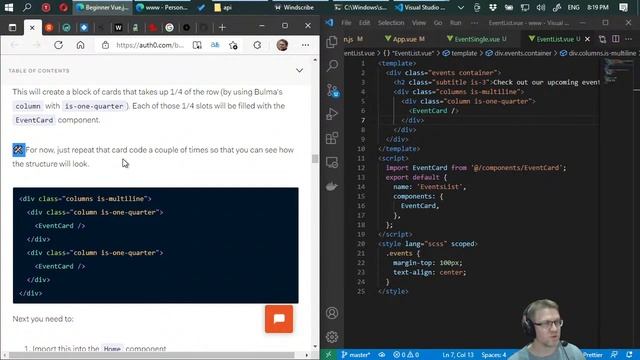This screenshot has height=360, width=640.
Task: Switch to the Google browser tab
Action: tap(169, 27)
